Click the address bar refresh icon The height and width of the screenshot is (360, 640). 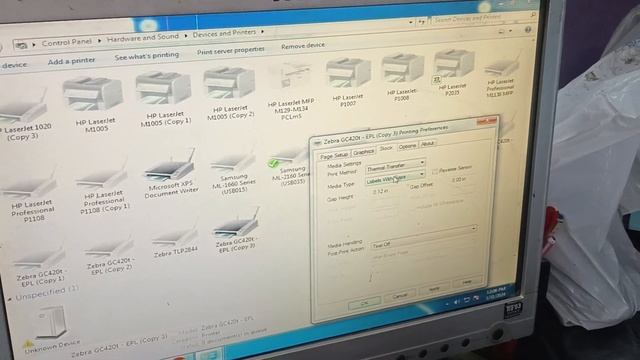(x=422, y=21)
